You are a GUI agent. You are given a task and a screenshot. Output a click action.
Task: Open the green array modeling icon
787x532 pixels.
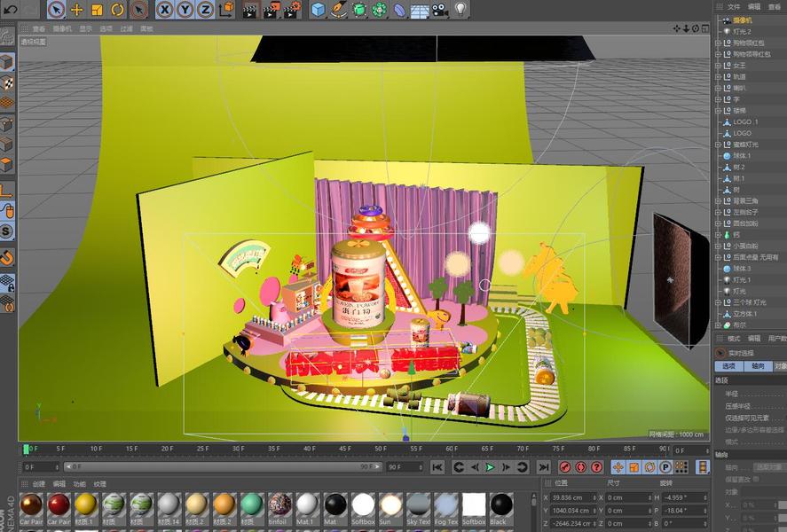click(x=380, y=10)
